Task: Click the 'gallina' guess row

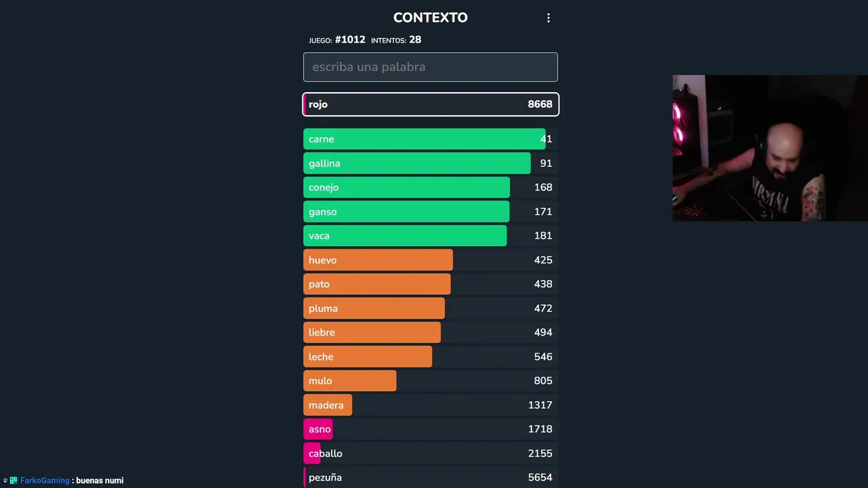Action: coord(430,163)
